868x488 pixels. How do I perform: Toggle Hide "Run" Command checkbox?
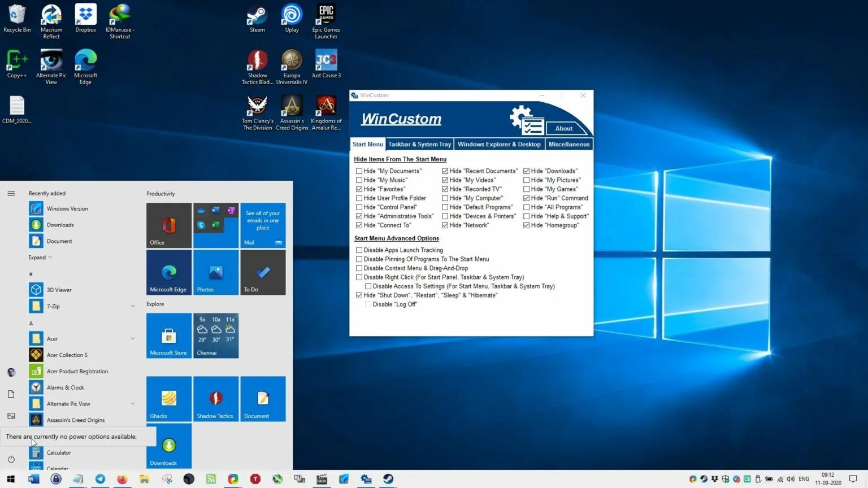click(x=526, y=198)
